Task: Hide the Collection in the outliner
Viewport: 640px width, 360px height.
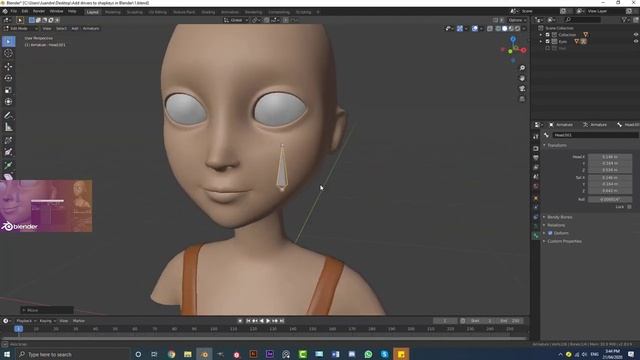Action: pos(636,35)
